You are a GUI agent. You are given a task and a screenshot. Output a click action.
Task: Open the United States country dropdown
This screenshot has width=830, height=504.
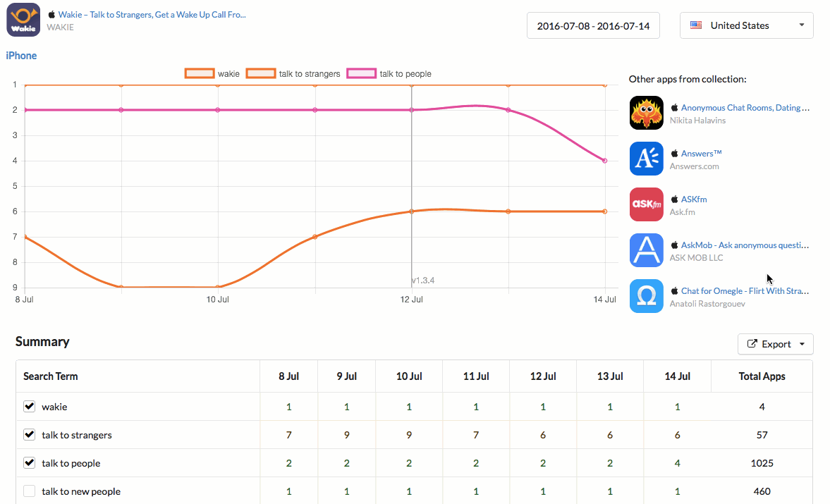pos(746,25)
